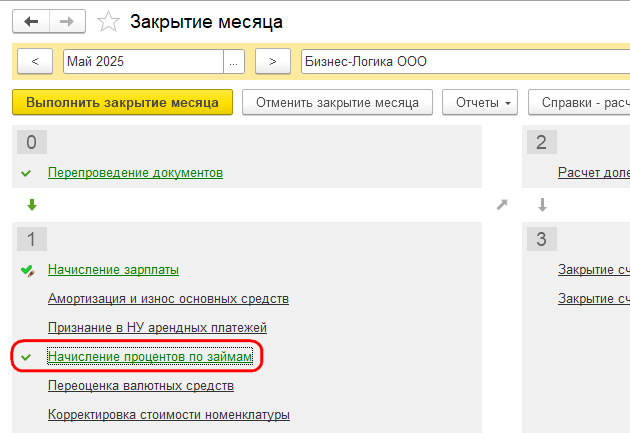
Task: Open Перепроведение документов link
Action: tap(135, 173)
